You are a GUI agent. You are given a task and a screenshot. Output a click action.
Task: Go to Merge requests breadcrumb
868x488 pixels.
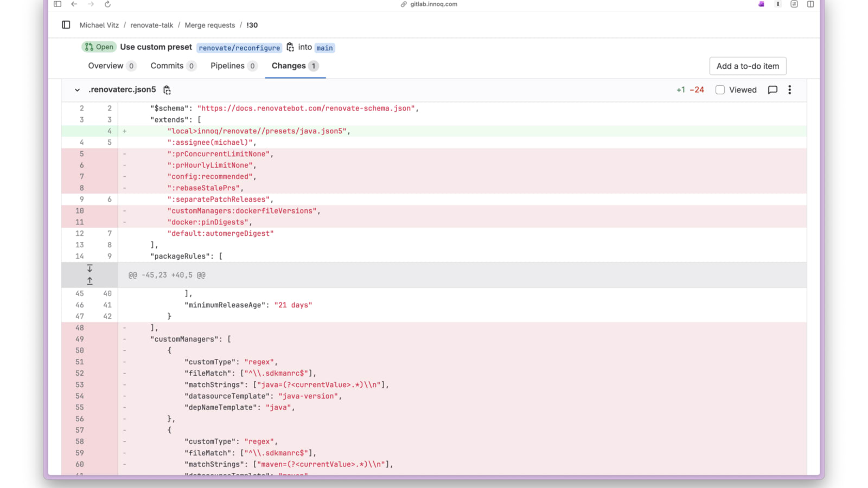(x=210, y=25)
